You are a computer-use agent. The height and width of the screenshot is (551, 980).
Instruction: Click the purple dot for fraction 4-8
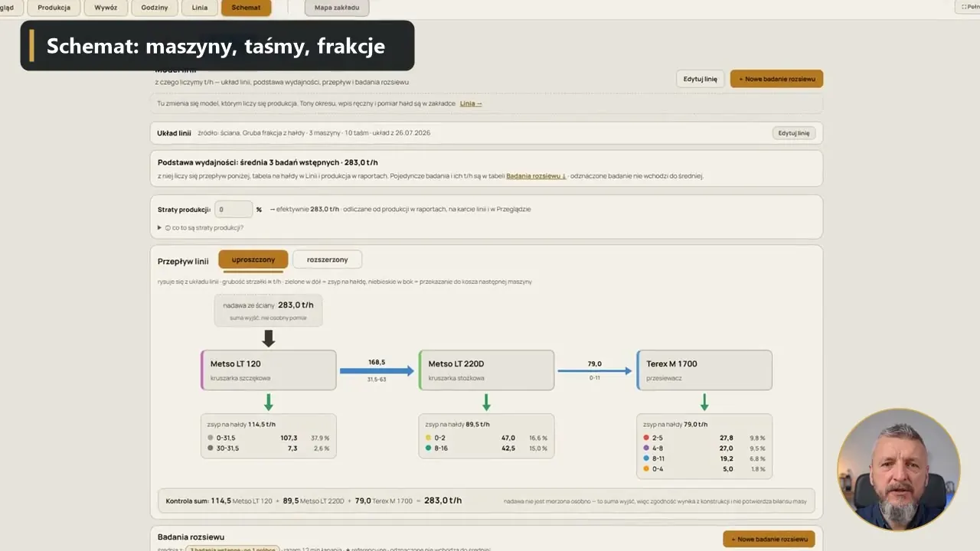[647, 448]
